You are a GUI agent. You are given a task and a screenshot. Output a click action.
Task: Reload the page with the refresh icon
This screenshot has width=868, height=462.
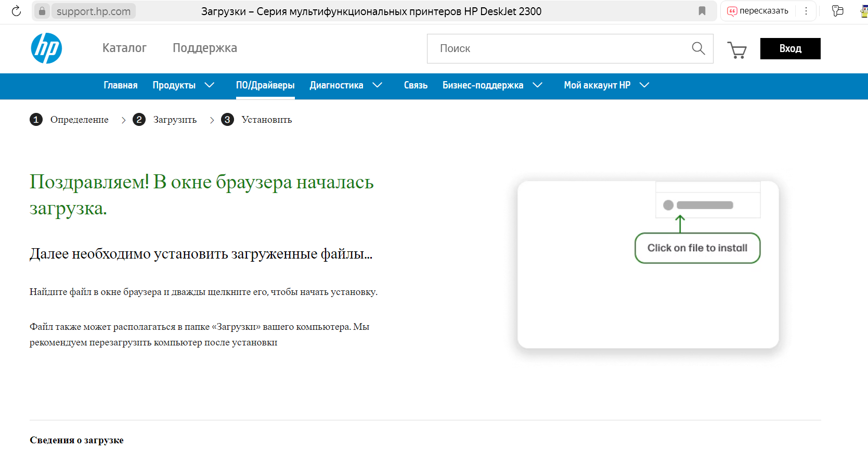click(x=16, y=11)
